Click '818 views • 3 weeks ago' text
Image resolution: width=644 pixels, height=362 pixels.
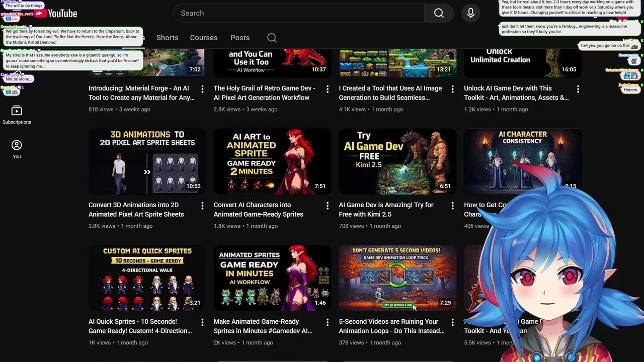(x=119, y=109)
